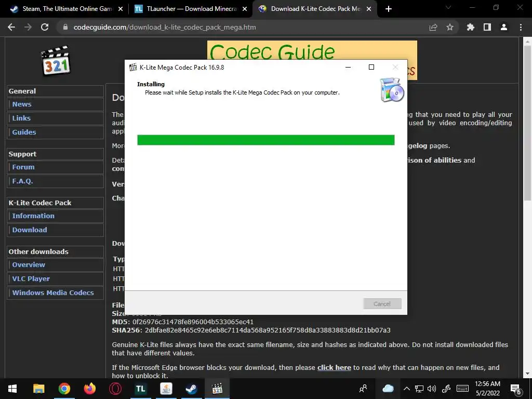This screenshot has height=399, width=532.
Task: Open Firefox from the taskbar
Action: pyautogui.click(x=89, y=389)
